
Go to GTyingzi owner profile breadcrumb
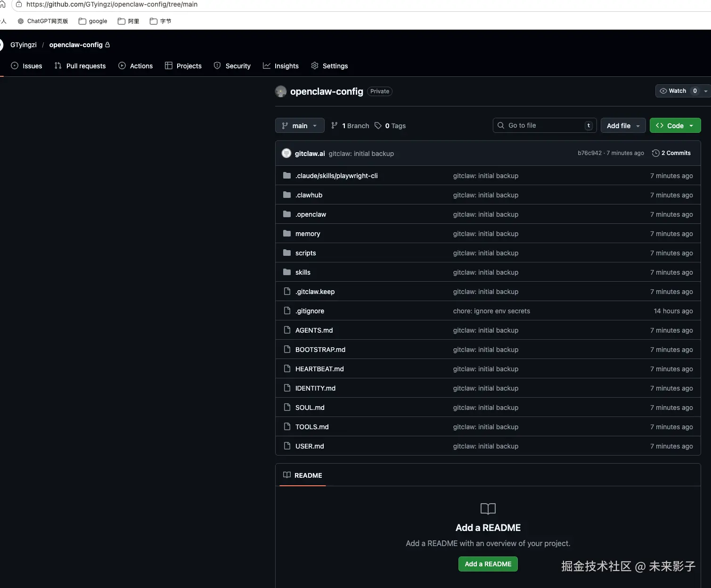[x=24, y=45]
